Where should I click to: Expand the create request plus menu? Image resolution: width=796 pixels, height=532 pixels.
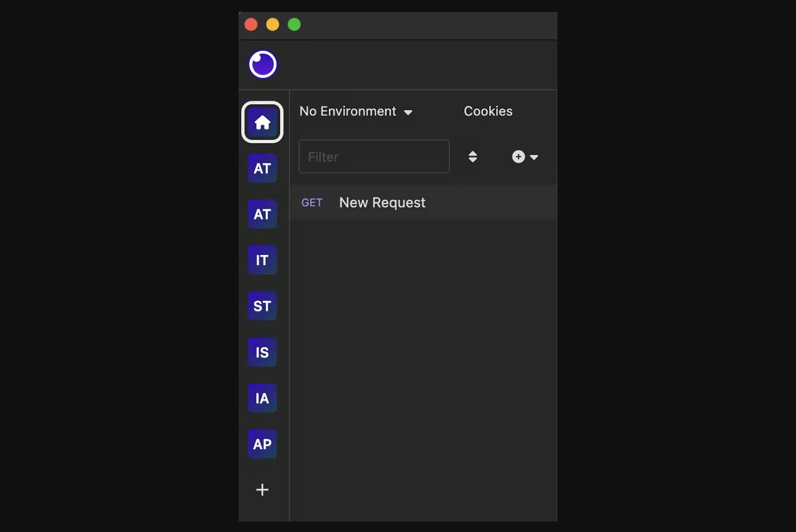[x=525, y=157]
